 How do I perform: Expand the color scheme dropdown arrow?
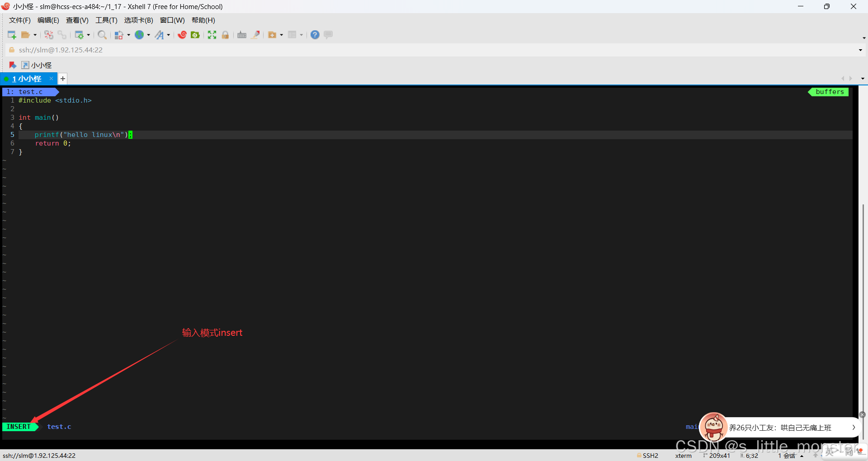(128, 35)
